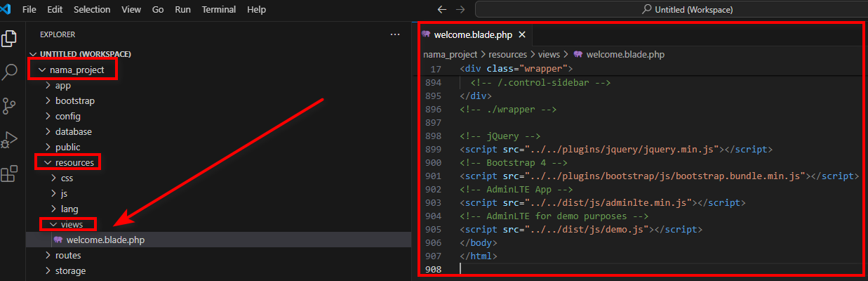Click the welcome.blade.php file icon in tree
The height and width of the screenshot is (281, 868).
tap(58, 240)
